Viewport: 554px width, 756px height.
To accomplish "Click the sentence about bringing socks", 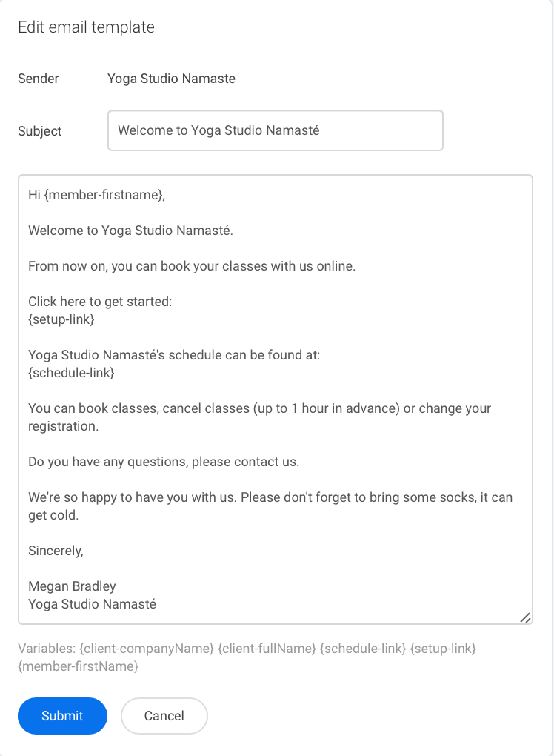I will pos(270,506).
